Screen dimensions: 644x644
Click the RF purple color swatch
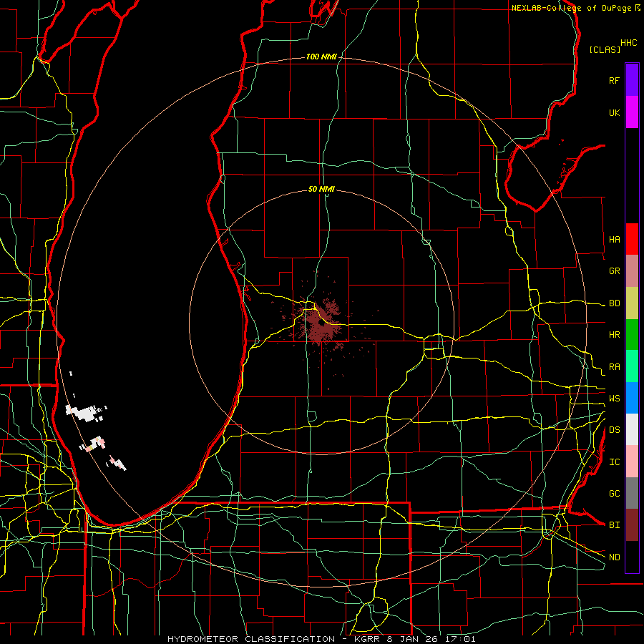point(632,80)
